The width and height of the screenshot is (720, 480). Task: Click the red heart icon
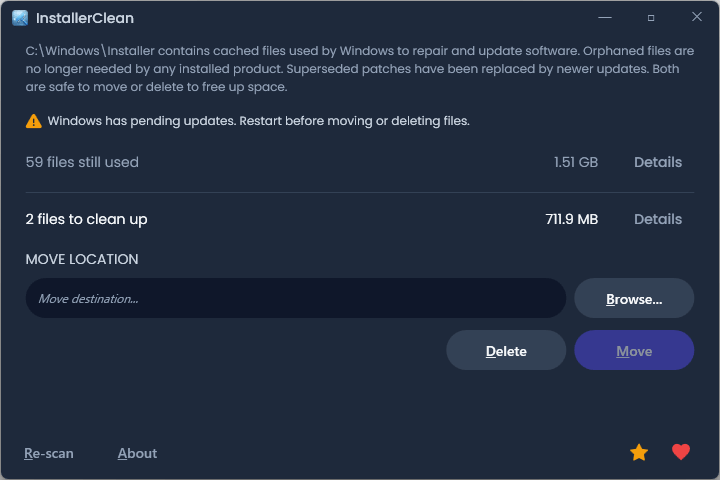(x=681, y=453)
